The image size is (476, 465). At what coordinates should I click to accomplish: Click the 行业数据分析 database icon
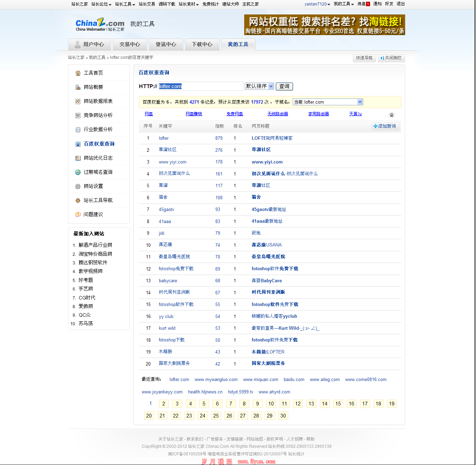point(78,130)
